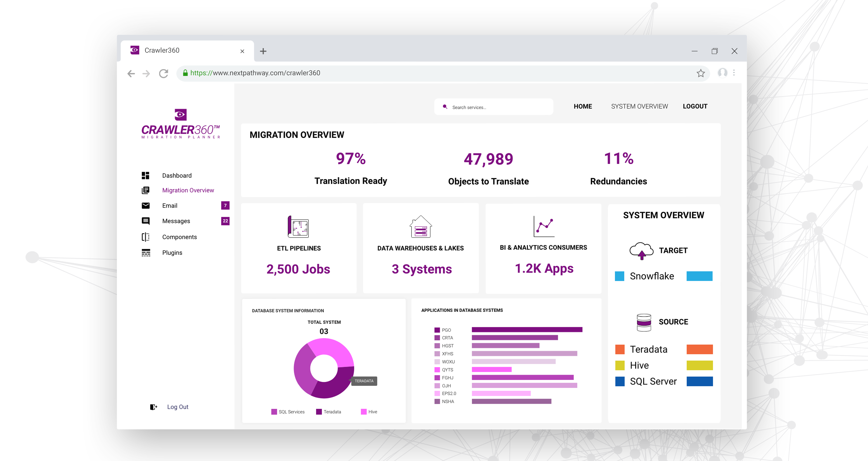Click the Log Out sidebar link
This screenshot has width=868, height=461.
point(178,407)
